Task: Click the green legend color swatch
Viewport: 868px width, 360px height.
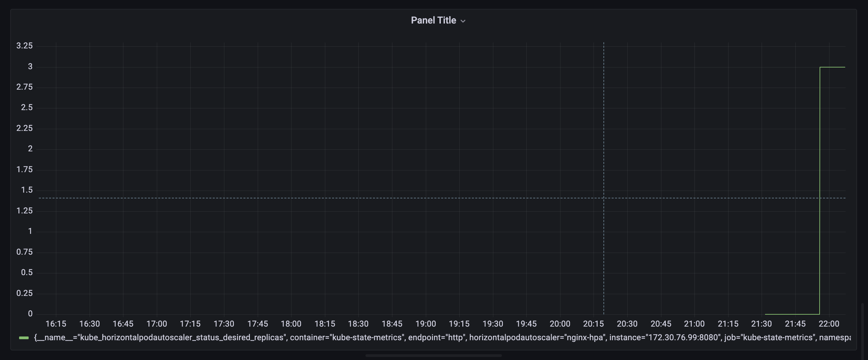Action: click(24, 338)
